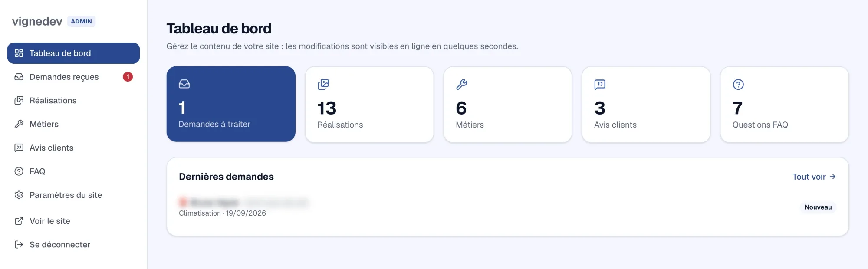
Task: Select Métiers in the sidebar
Action: [73, 124]
